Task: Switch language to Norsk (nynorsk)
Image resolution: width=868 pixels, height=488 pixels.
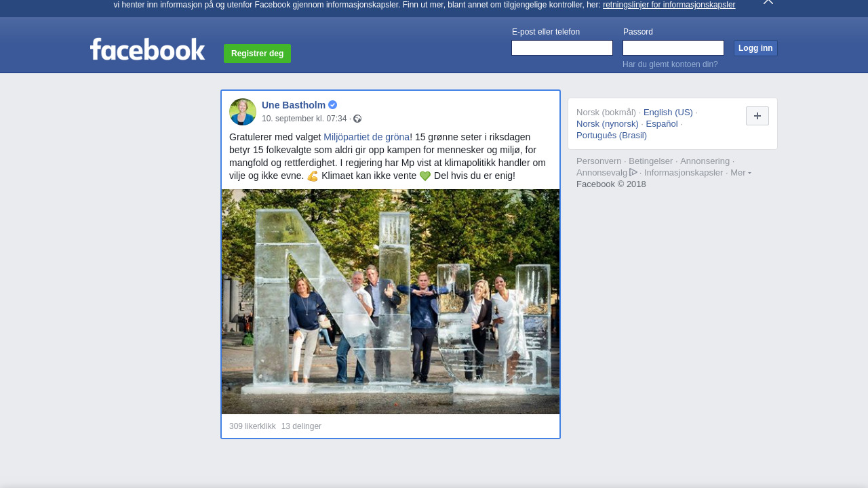Action: point(608,124)
